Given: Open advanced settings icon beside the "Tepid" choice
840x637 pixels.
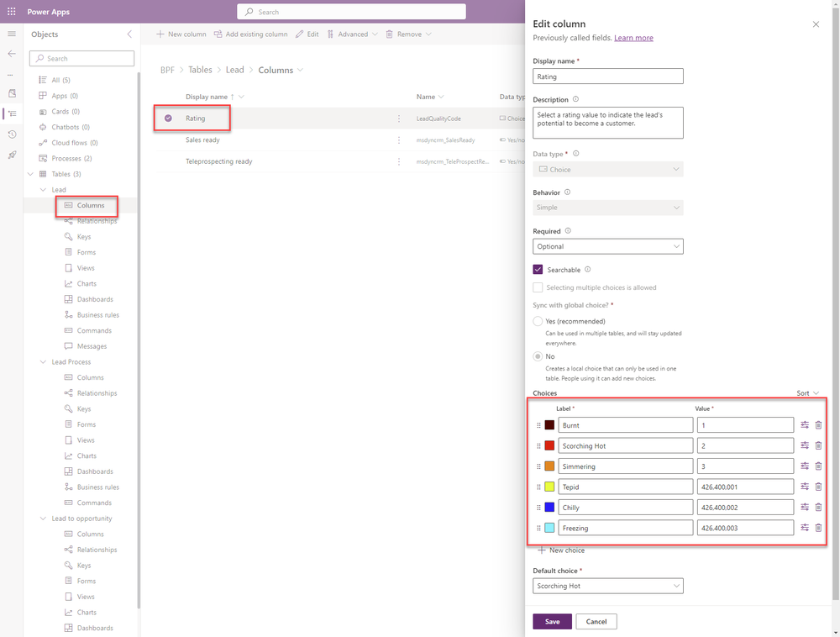Looking at the screenshot, I should point(805,486).
